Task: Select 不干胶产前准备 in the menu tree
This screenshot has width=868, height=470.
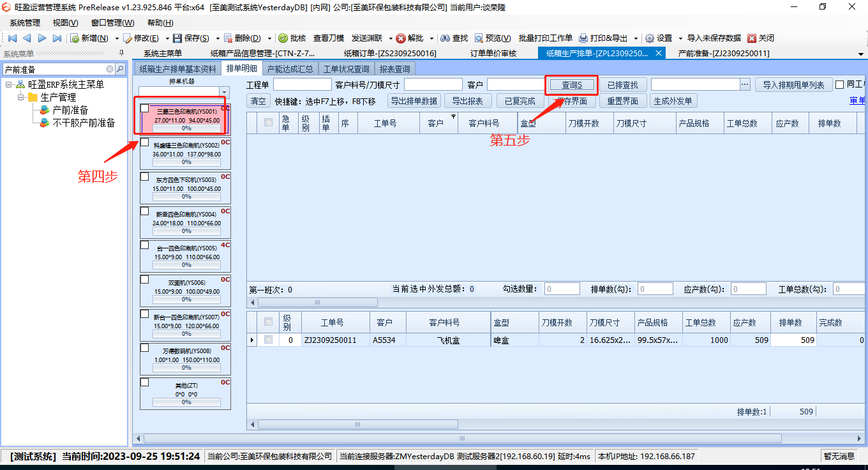Action: (x=84, y=123)
